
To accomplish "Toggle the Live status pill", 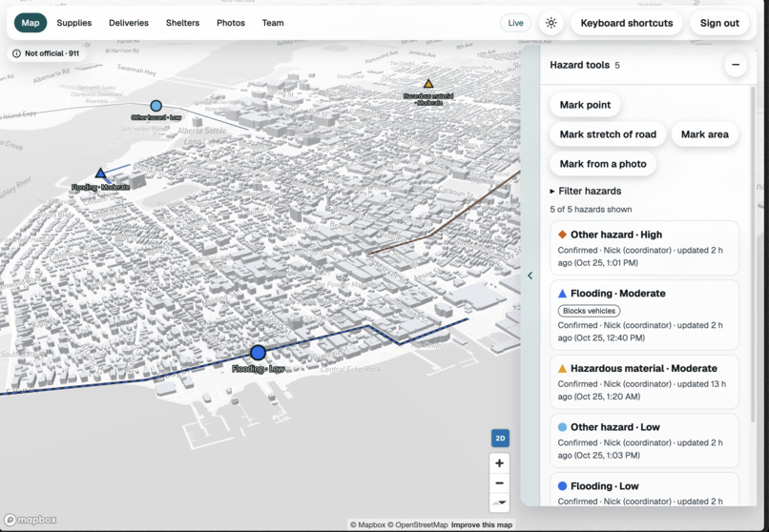I will pos(515,23).
